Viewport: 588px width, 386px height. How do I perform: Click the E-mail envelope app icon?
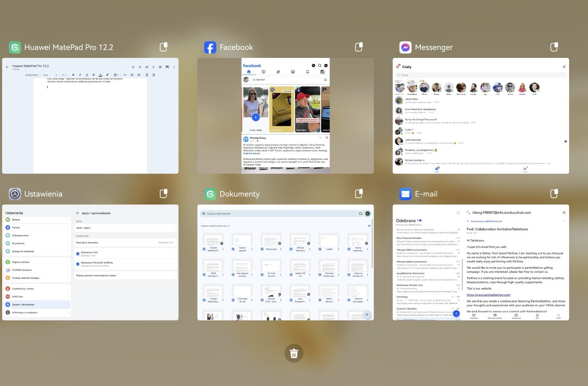(405, 194)
